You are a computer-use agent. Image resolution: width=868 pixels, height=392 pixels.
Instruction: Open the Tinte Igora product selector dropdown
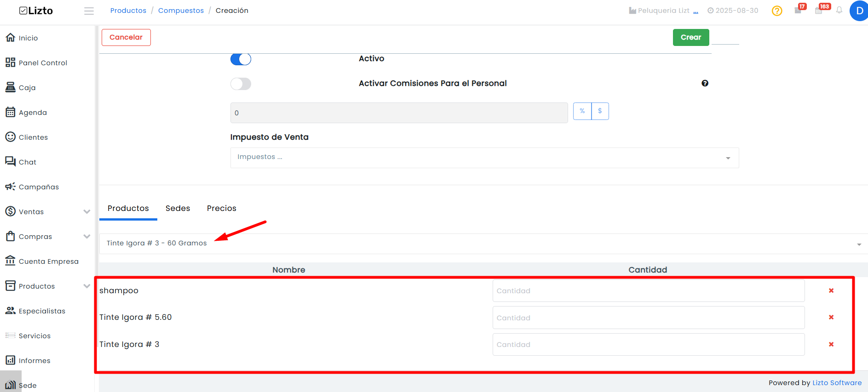pyautogui.click(x=483, y=244)
